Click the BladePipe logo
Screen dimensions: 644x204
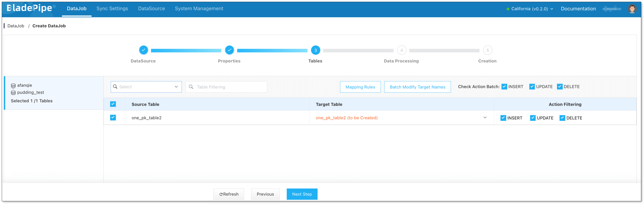click(x=29, y=8)
